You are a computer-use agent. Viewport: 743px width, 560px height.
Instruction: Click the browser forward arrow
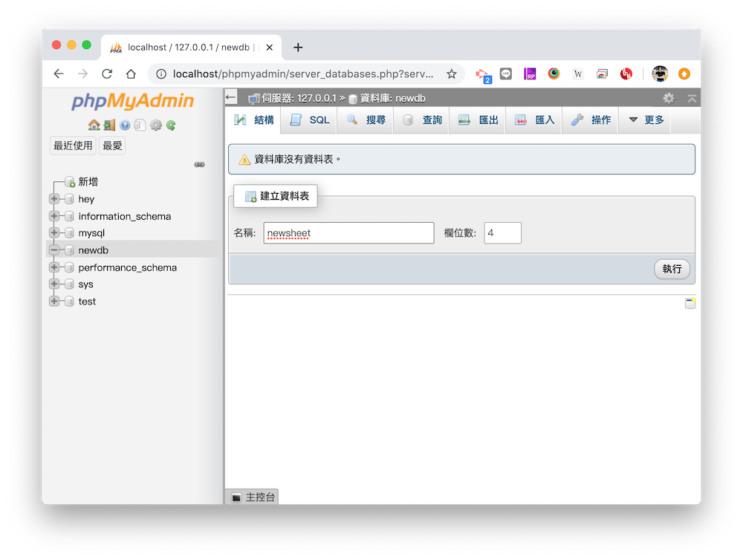[x=83, y=74]
